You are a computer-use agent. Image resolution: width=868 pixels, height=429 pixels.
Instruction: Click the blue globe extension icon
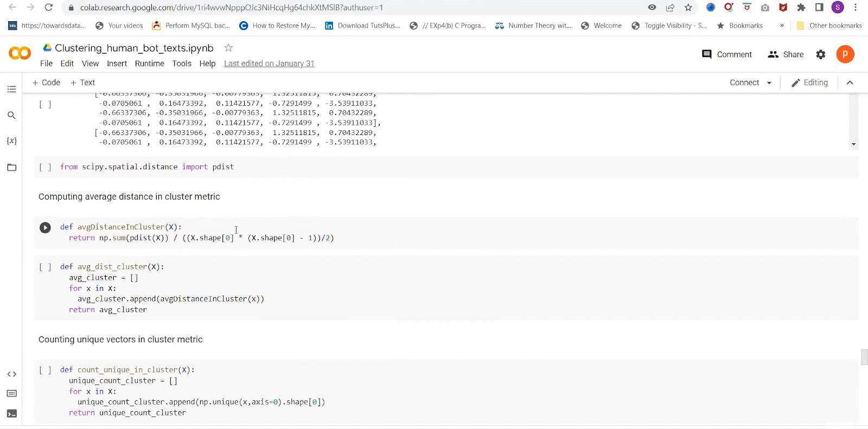pos(711,8)
